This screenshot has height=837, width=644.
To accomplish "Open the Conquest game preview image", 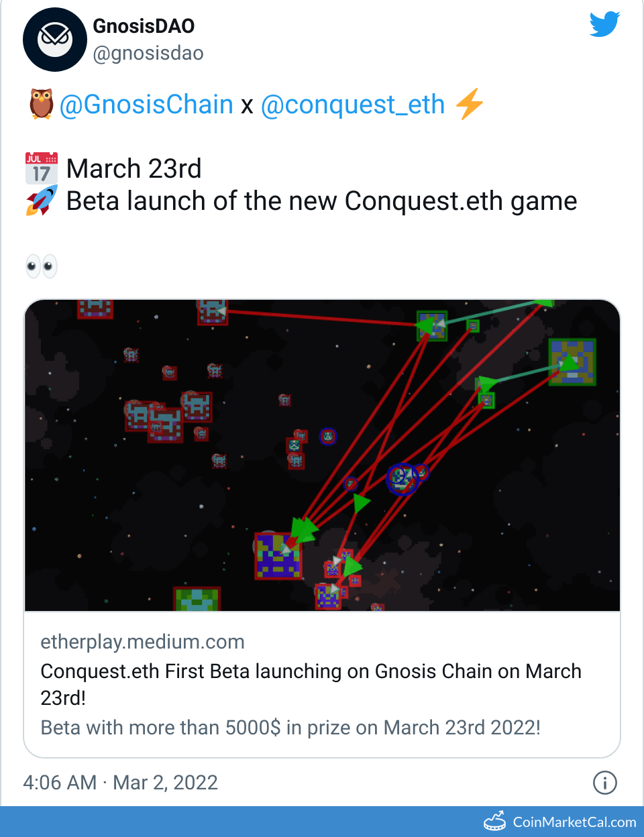I will 322,455.
